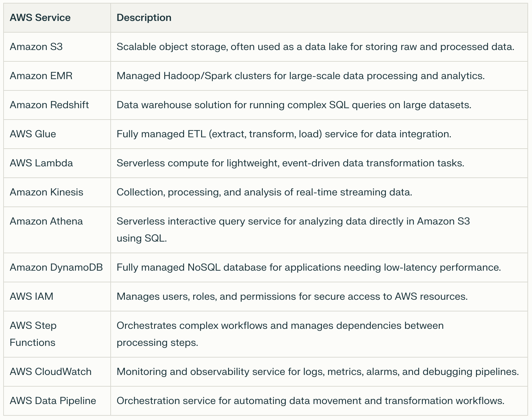This screenshot has width=532, height=420.
Task: Click the AWS IAM row label
Action: (32, 297)
